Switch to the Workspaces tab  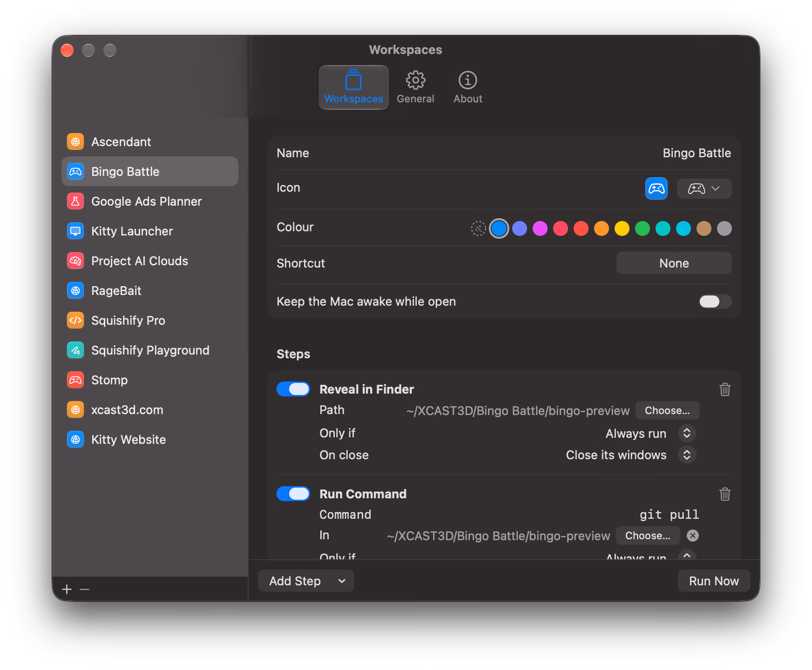[x=354, y=87]
